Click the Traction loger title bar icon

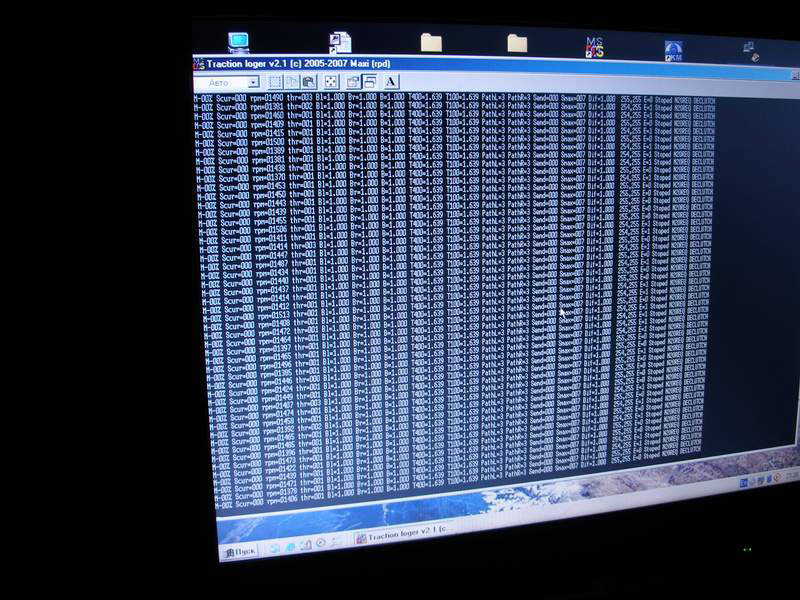click(199, 63)
